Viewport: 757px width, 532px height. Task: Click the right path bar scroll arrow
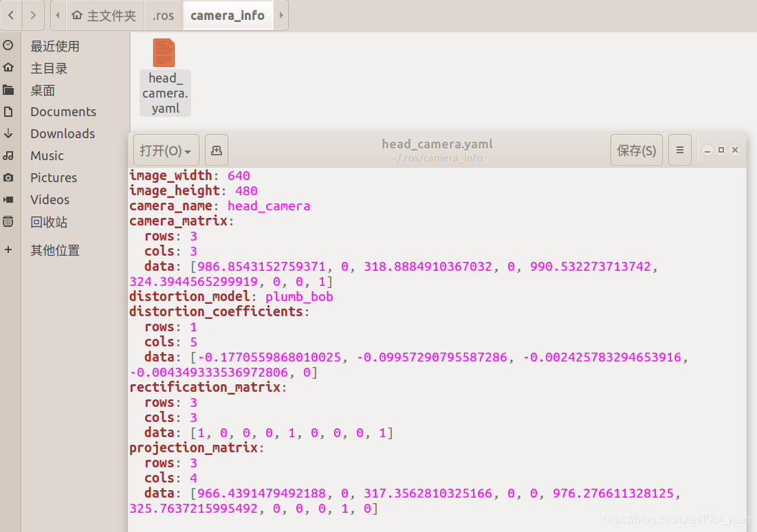click(281, 15)
